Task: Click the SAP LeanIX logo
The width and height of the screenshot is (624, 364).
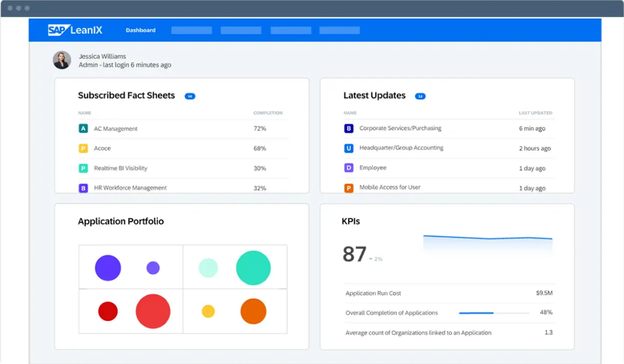Action: tap(75, 30)
